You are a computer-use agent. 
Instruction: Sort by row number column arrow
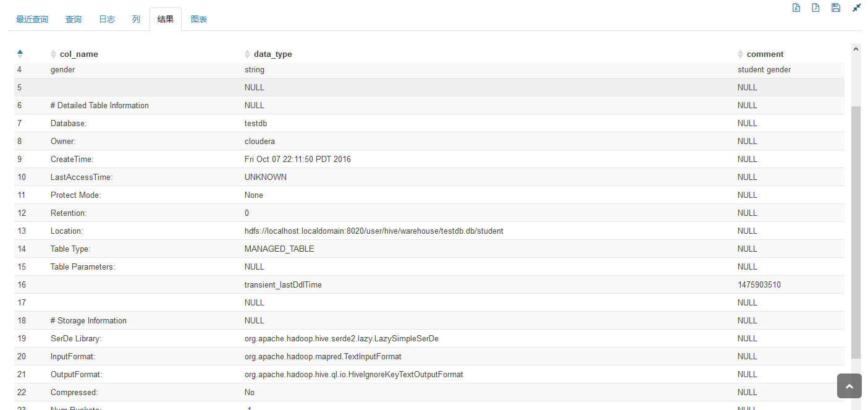coord(20,54)
